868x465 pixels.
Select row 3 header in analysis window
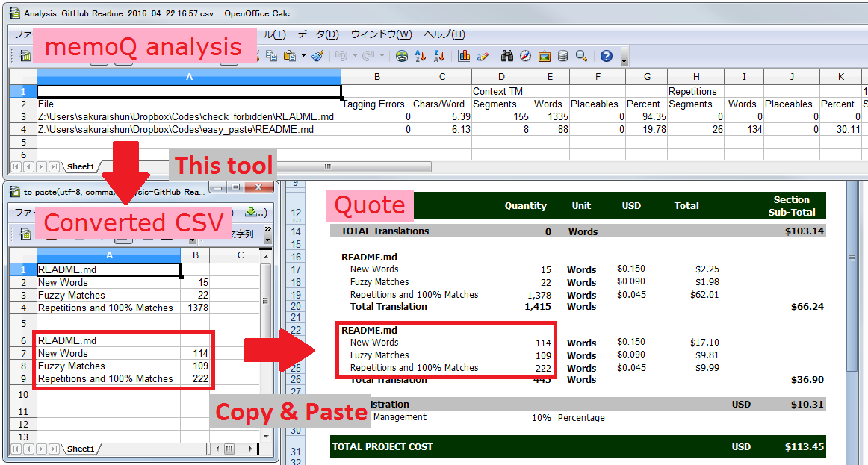[x=23, y=116]
